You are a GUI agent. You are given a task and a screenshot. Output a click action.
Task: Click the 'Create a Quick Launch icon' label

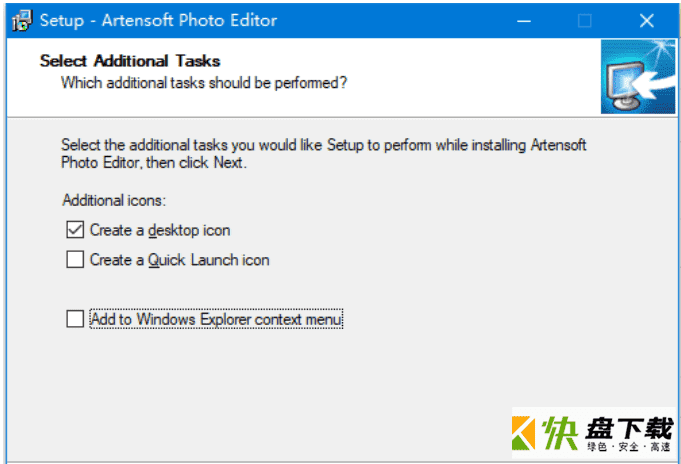coord(179,260)
